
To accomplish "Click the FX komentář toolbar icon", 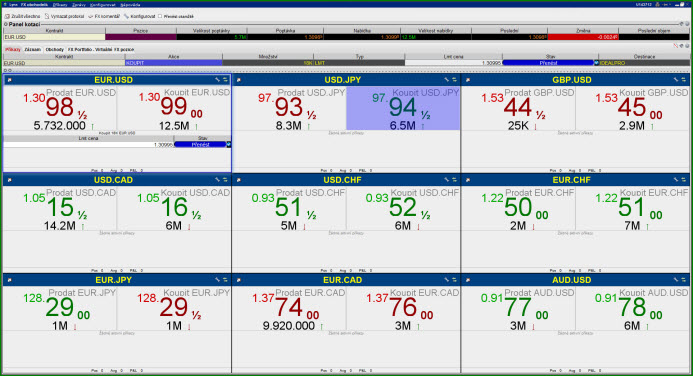I will click(91, 16).
